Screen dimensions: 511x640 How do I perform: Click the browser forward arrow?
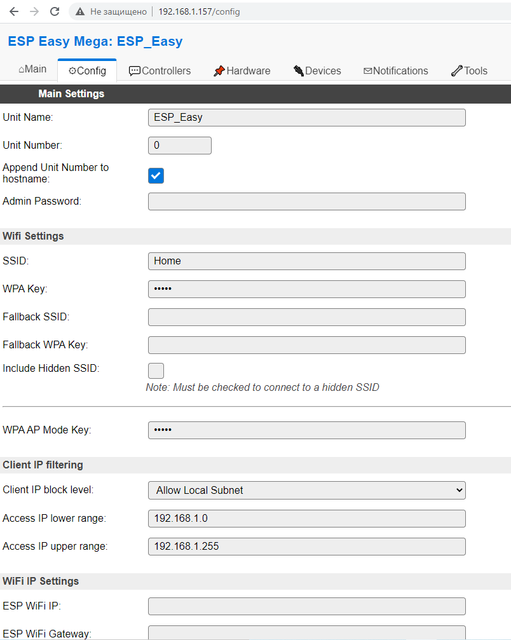[34, 11]
